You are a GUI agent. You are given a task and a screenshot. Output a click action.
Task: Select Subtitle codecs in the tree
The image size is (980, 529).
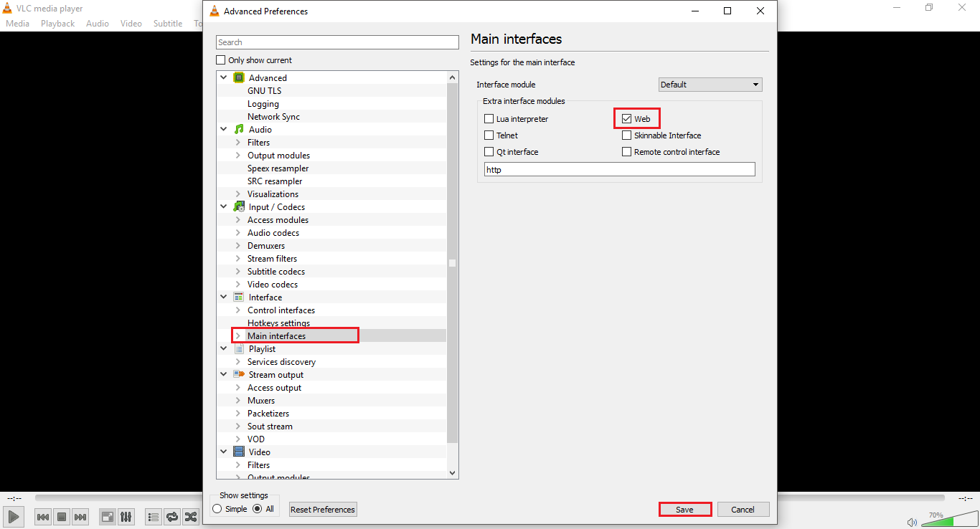click(276, 272)
